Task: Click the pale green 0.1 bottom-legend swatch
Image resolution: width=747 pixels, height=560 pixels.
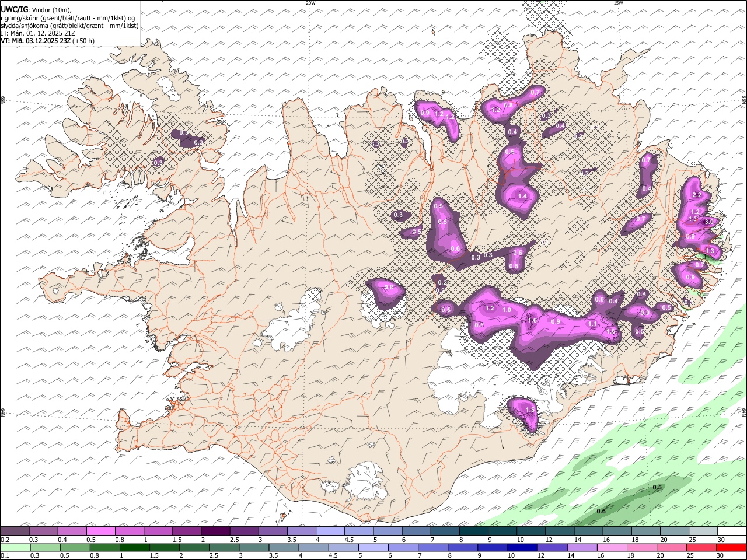Action: point(15,548)
